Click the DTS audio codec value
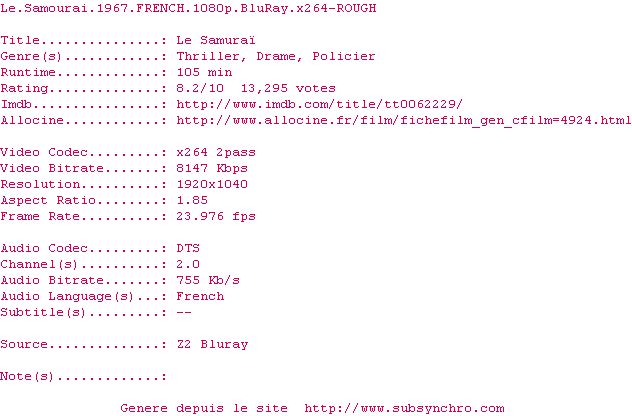The image size is (632, 416). pyautogui.click(x=188, y=248)
